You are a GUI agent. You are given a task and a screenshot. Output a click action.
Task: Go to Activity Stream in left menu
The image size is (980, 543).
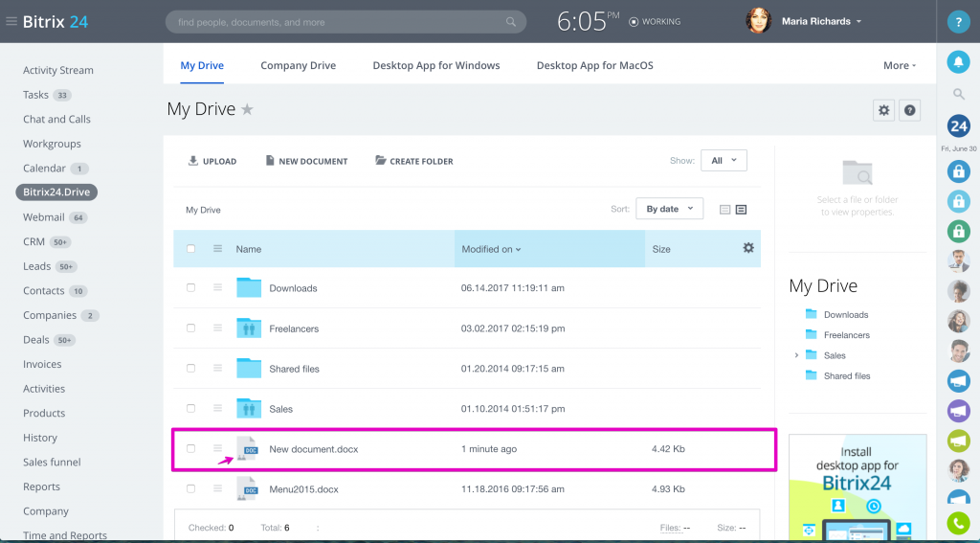pyautogui.click(x=58, y=70)
